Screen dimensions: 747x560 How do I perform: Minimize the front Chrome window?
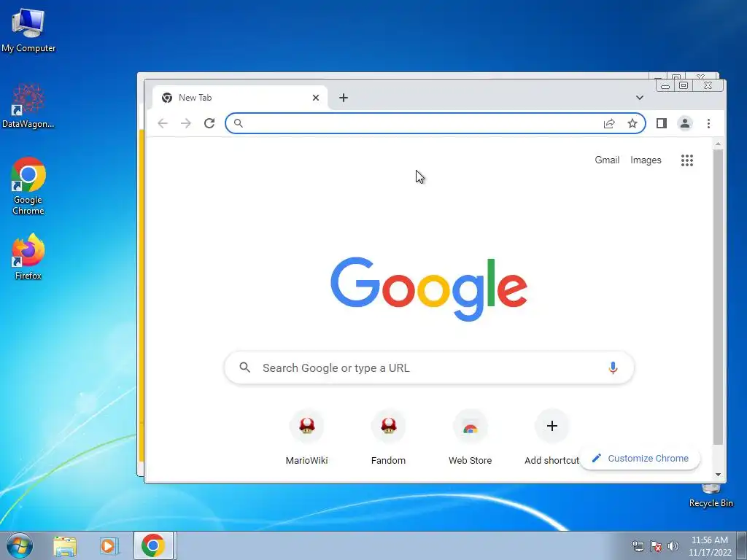[665, 86]
